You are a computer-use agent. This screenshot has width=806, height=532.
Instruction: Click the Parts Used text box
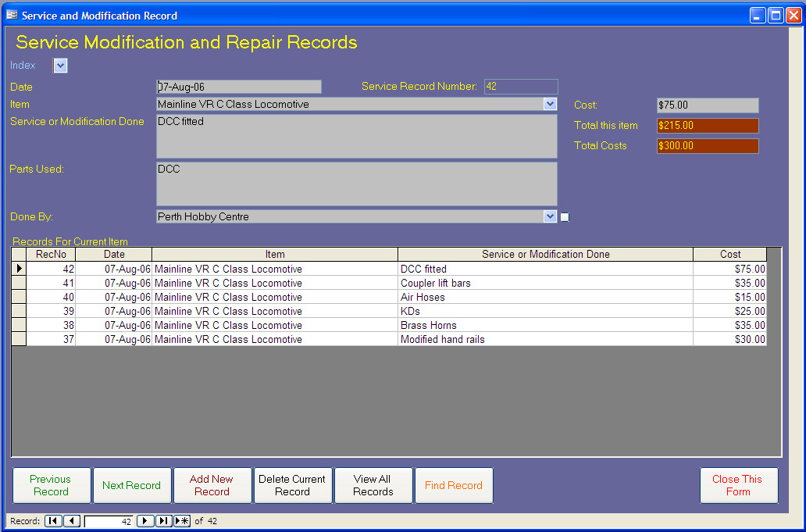pos(357,184)
